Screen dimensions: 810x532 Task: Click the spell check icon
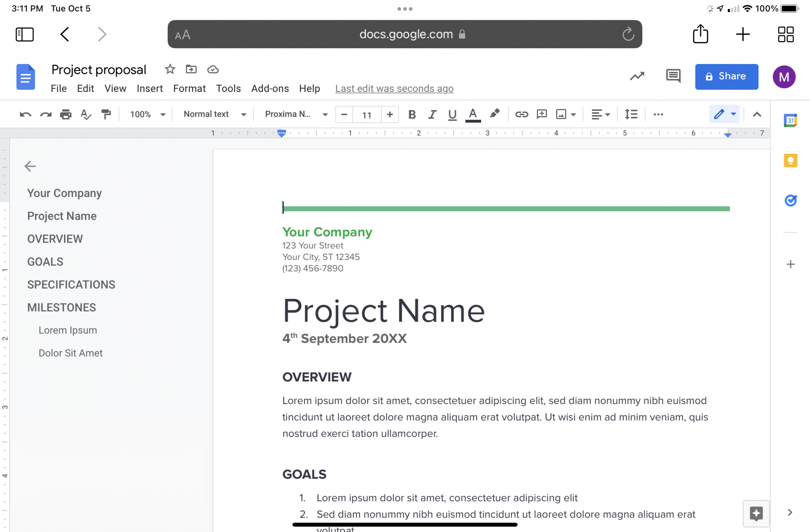(x=85, y=114)
